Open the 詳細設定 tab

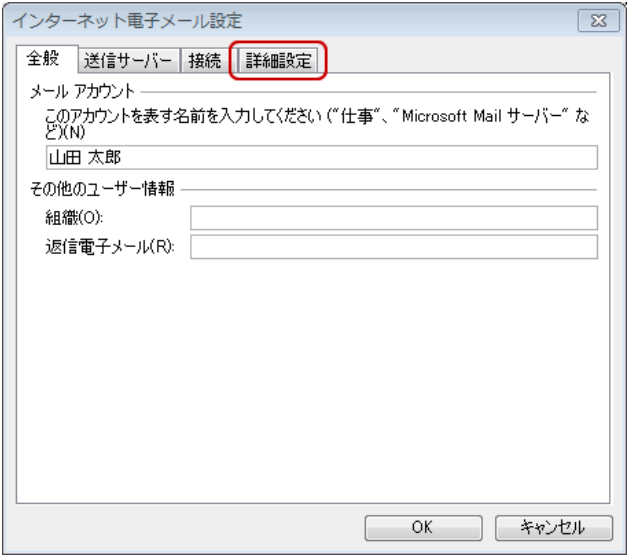click(x=279, y=62)
